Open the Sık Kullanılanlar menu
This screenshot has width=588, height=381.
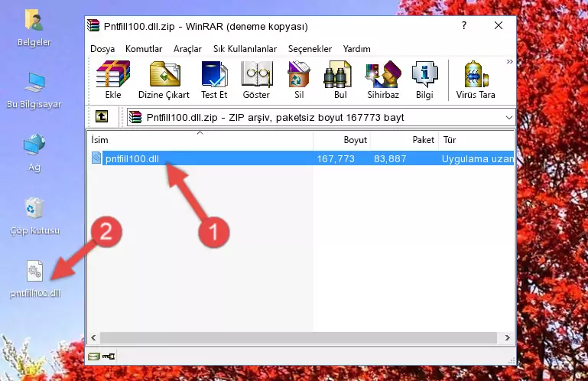coord(245,49)
